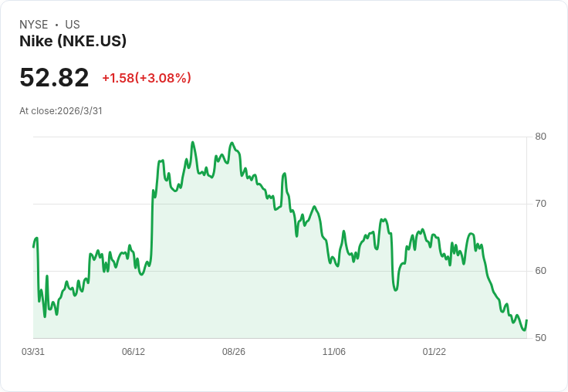Click the US market label
This screenshot has width=568, height=392.
pyautogui.click(x=73, y=25)
